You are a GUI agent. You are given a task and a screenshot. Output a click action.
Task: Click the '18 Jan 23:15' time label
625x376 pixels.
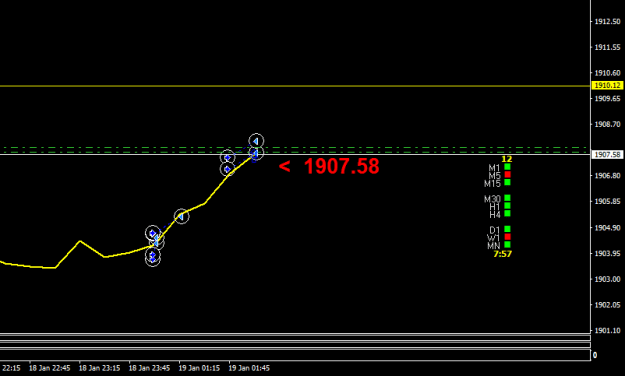(100, 368)
